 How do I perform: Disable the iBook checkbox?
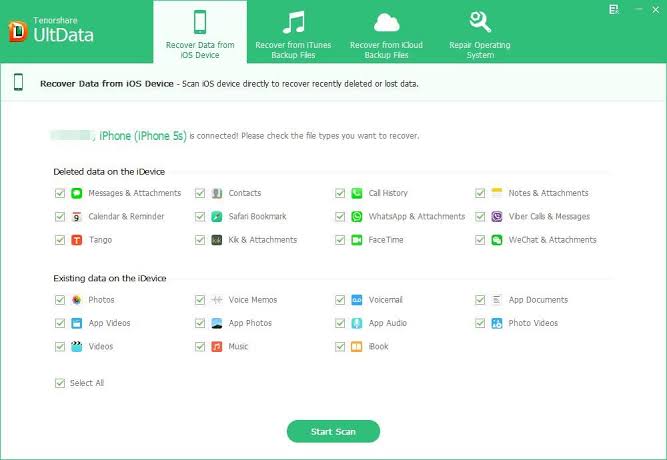[x=339, y=346]
